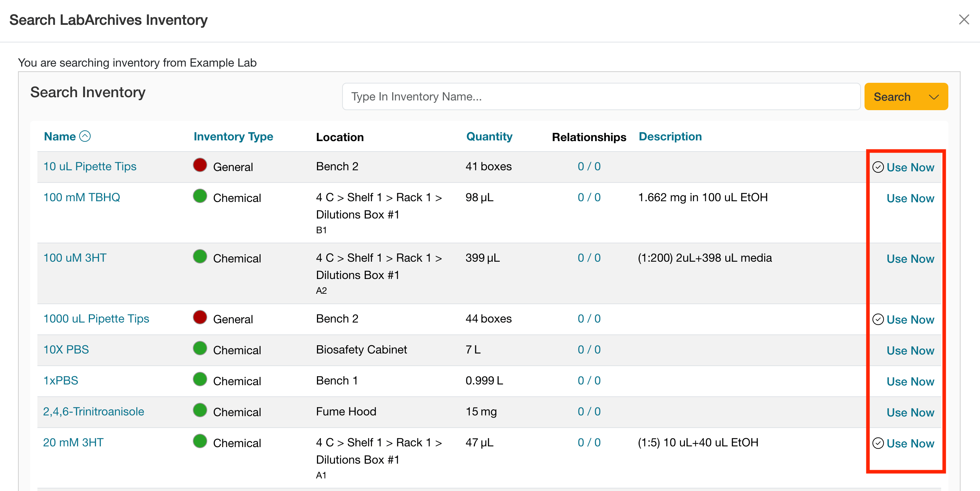Sort by Quantity column header
980x491 pixels.
[x=489, y=137]
